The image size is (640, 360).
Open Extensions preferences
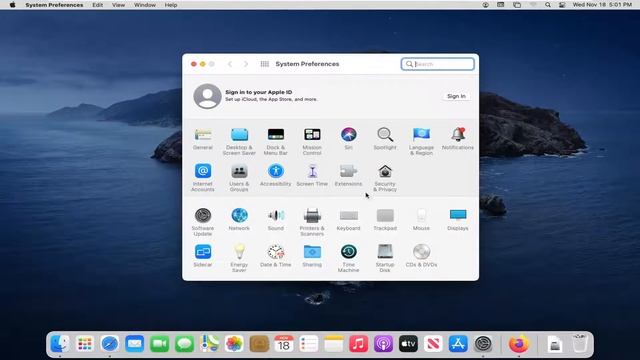point(348,175)
